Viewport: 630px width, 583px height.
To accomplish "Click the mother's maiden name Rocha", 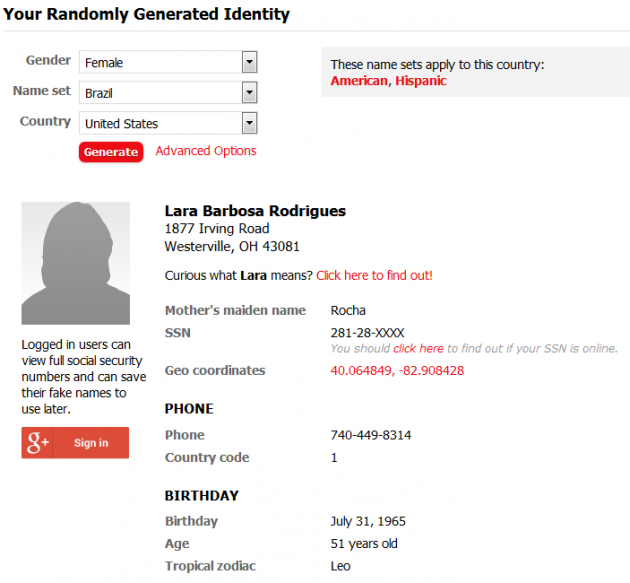I will pyautogui.click(x=348, y=311).
